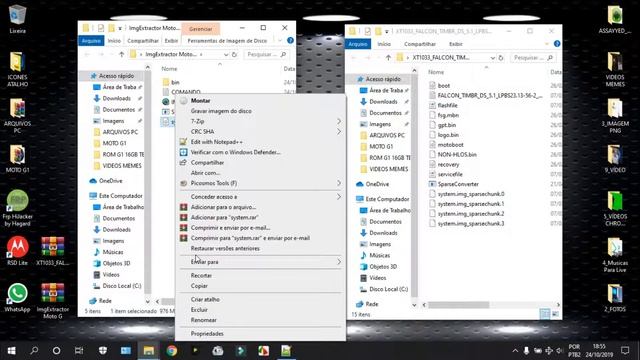Choose Adicionar para o arquivo...

click(x=260, y=207)
